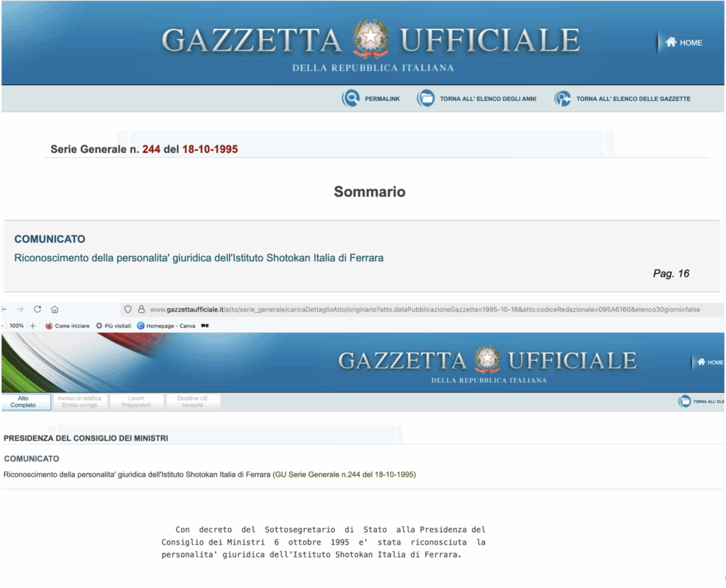Click the cut-off TORNA ALL'ELE folder icon
Image resolution: width=726 pixels, height=588 pixels.
point(684,401)
